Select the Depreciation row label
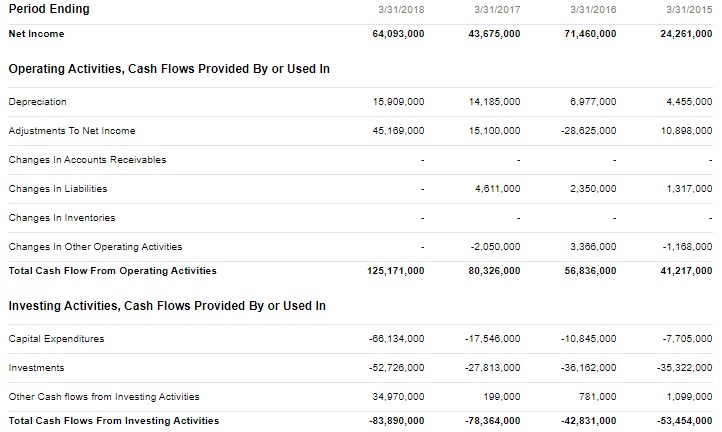This screenshot has width=722, height=432. (x=37, y=102)
